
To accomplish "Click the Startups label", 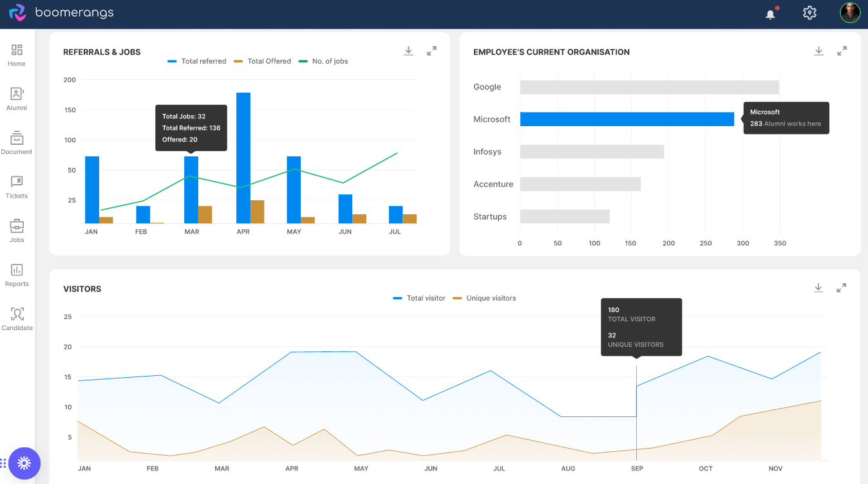I will click(490, 216).
